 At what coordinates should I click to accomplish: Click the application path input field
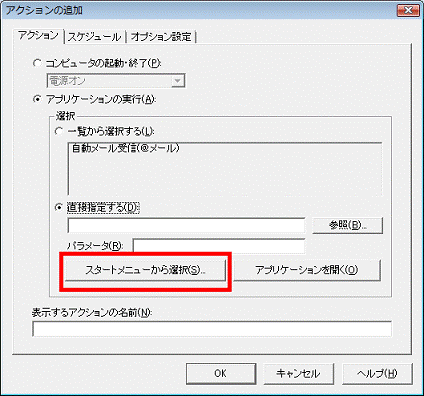click(x=186, y=226)
